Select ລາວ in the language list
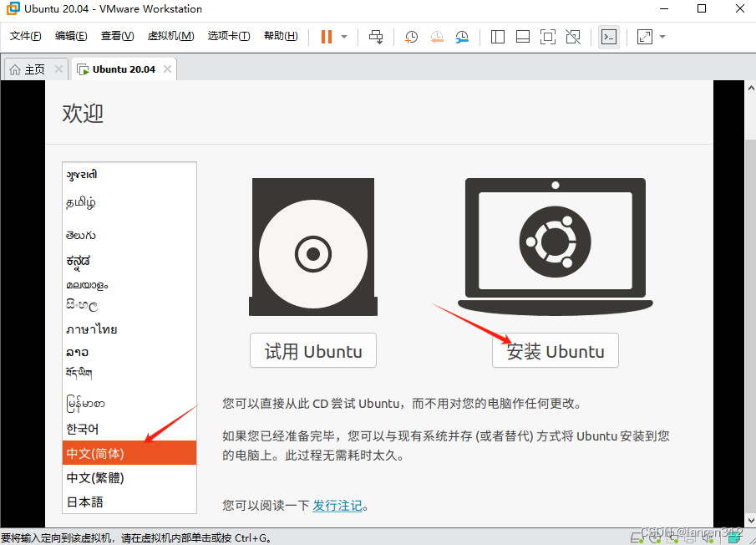756x545 pixels. click(x=129, y=352)
